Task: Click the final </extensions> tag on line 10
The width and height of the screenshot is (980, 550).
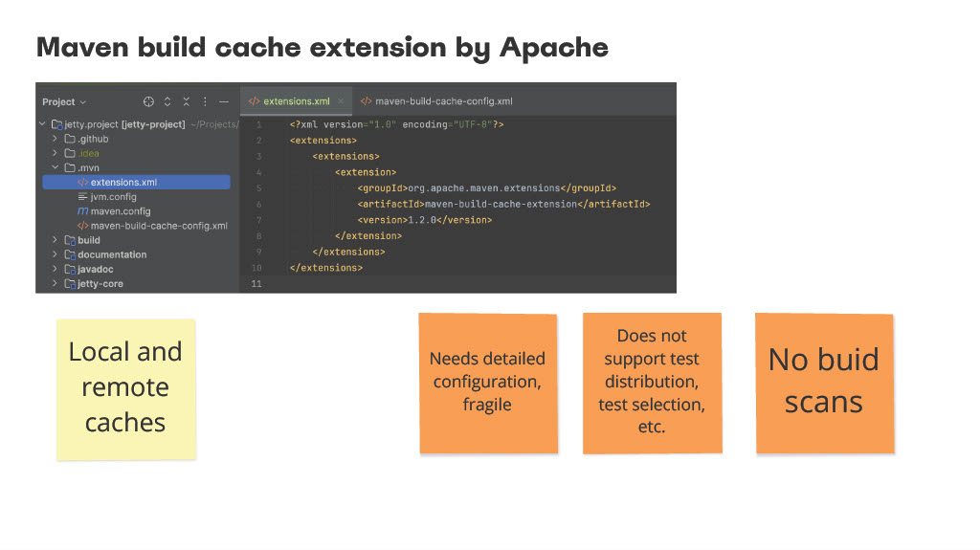Action: point(326,268)
